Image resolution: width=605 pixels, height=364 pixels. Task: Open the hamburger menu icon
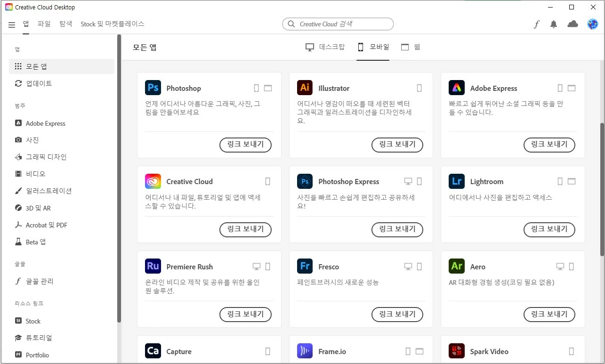pyautogui.click(x=12, y=24)
